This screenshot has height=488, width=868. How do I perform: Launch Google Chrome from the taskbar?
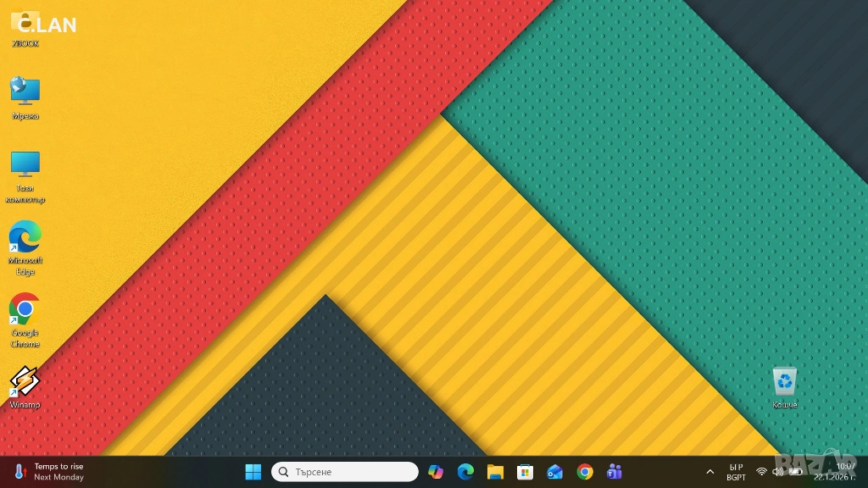585,472
